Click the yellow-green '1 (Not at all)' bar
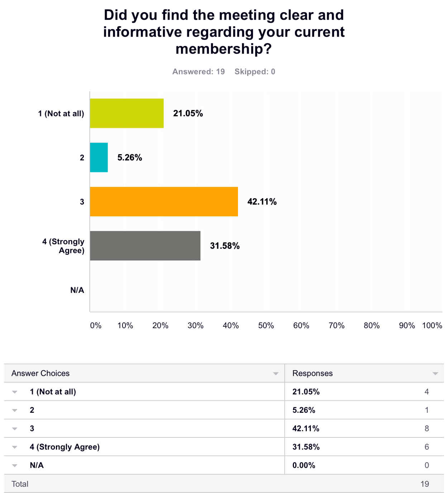Viewport: 448px width, 493px height. (127, 113)
